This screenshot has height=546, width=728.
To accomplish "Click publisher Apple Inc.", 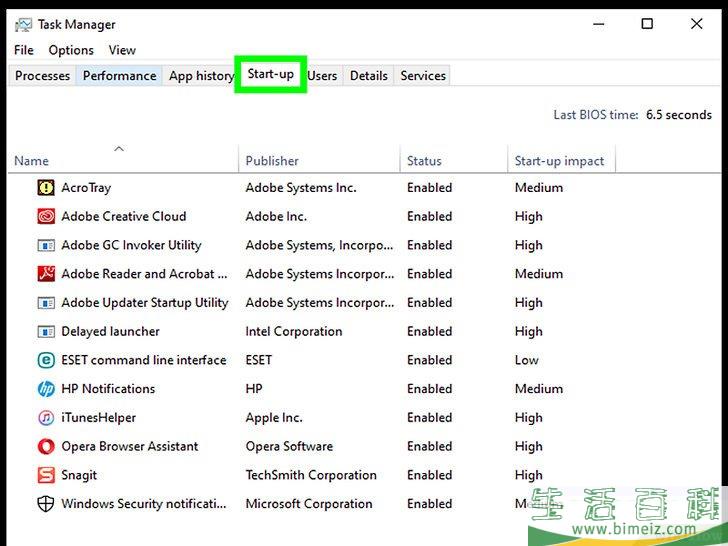I will pyautogui.click(x=274, y=418).
